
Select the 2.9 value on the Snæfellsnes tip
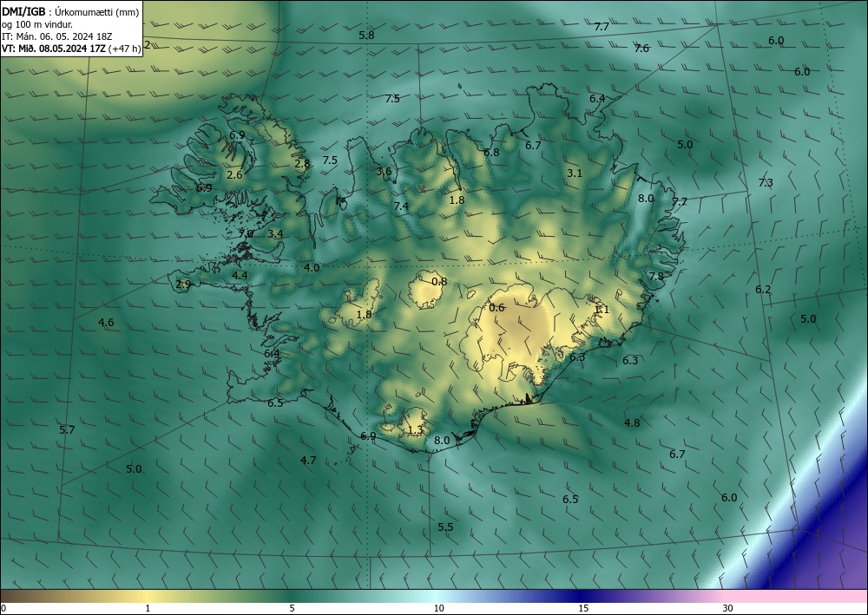pyautogui.click(x=183, y=285)
